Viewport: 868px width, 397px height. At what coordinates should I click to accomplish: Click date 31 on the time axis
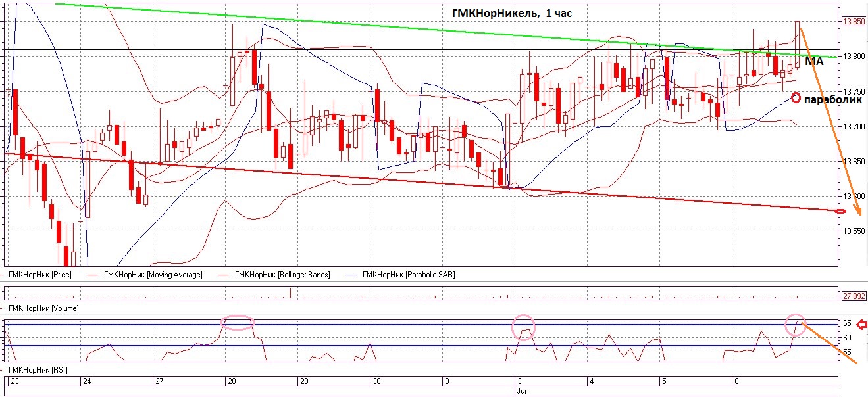pyautogui.click(x=449, y=381)
